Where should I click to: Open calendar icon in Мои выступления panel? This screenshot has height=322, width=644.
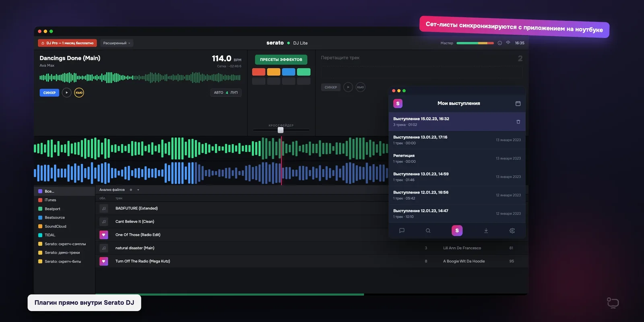(518, 103)
